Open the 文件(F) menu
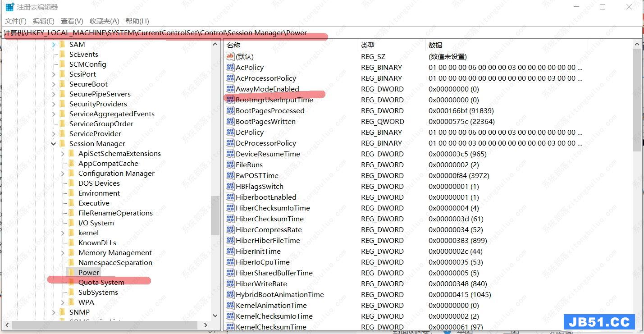This screenshot has height=334, width=644. pyautogui.click(x=16, y=21)
